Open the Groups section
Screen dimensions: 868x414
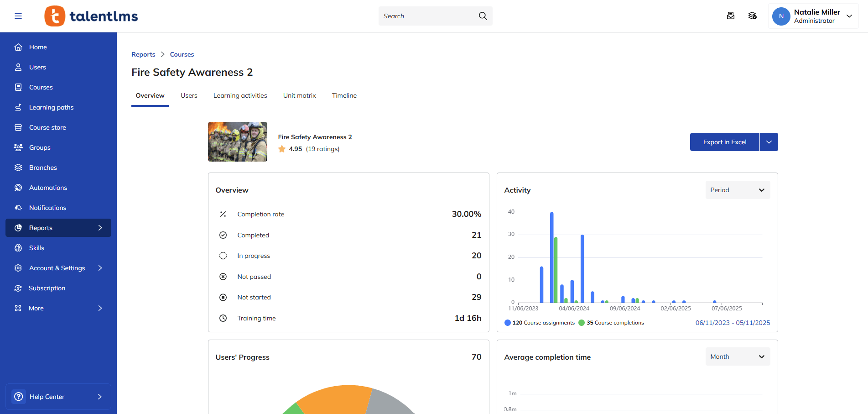pos(40,147)
